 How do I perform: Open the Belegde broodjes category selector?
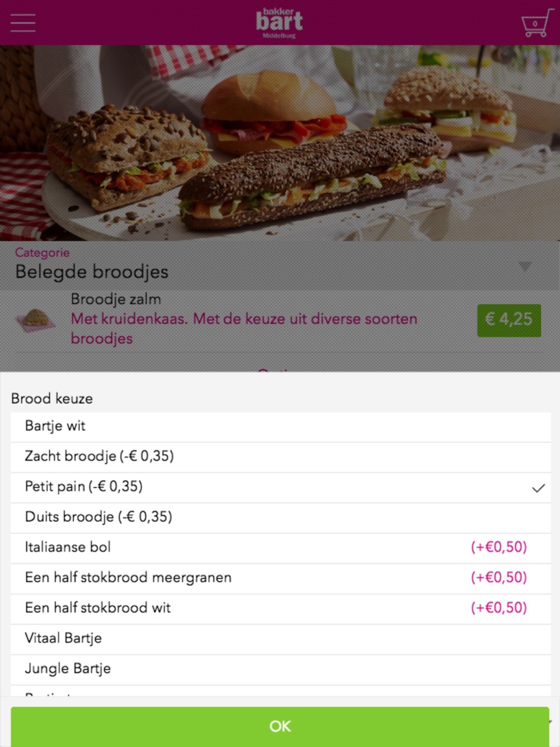[x=280, y=265]
